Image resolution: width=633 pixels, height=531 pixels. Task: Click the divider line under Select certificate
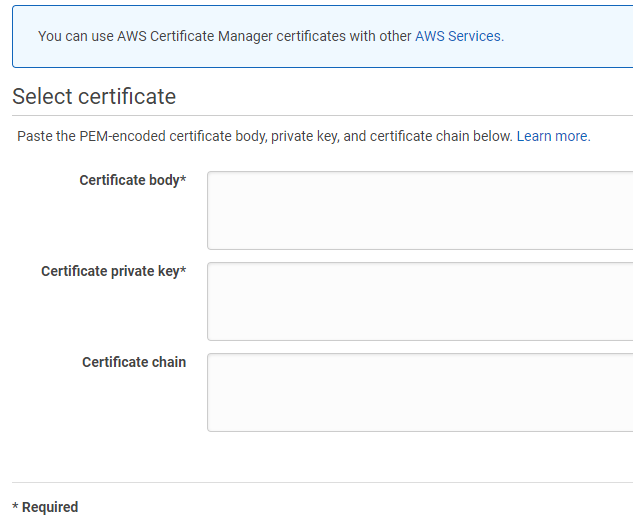pos(320,116)
